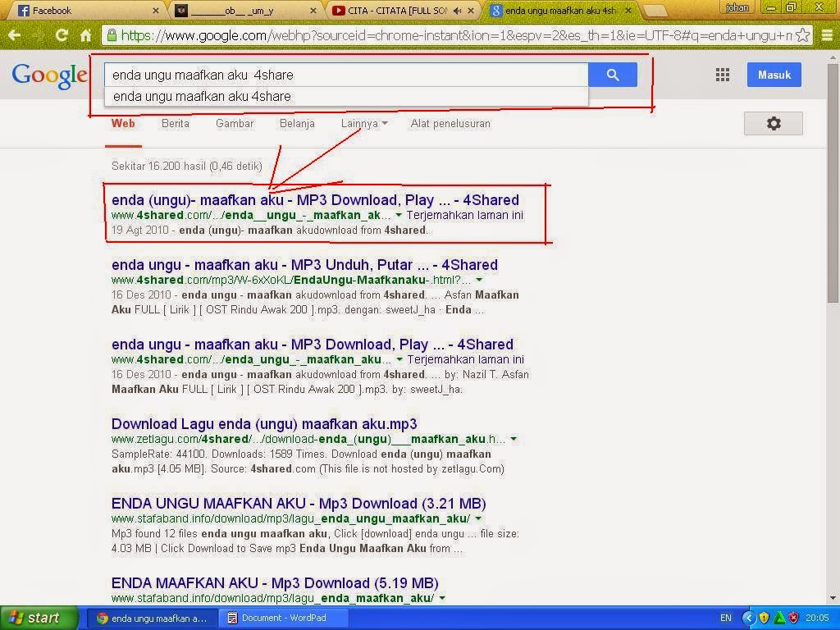Click the Google logo
The width and height of the screenshot is (840, 630).
pyautogui.click(x=48, y=75)
